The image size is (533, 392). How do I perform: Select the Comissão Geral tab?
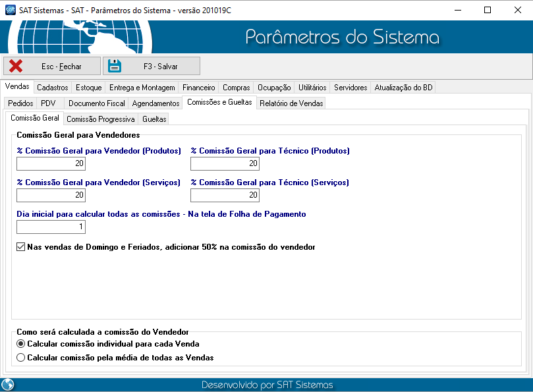click(35, 118)
